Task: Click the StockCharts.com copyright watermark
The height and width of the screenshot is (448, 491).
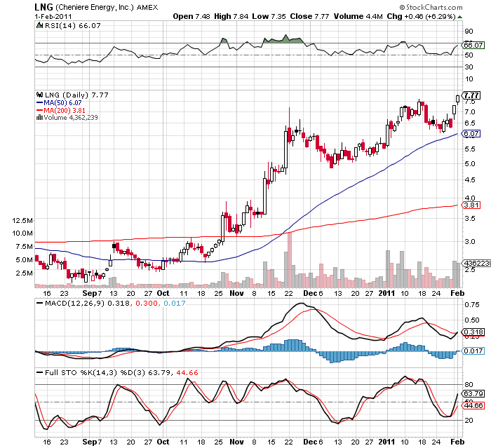Action: [443, 8]
